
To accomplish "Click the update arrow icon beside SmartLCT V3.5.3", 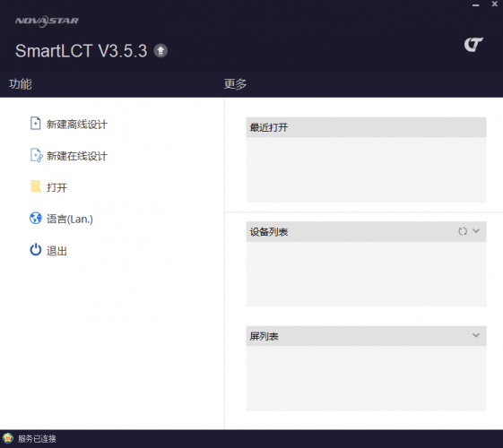I will 160,51.
